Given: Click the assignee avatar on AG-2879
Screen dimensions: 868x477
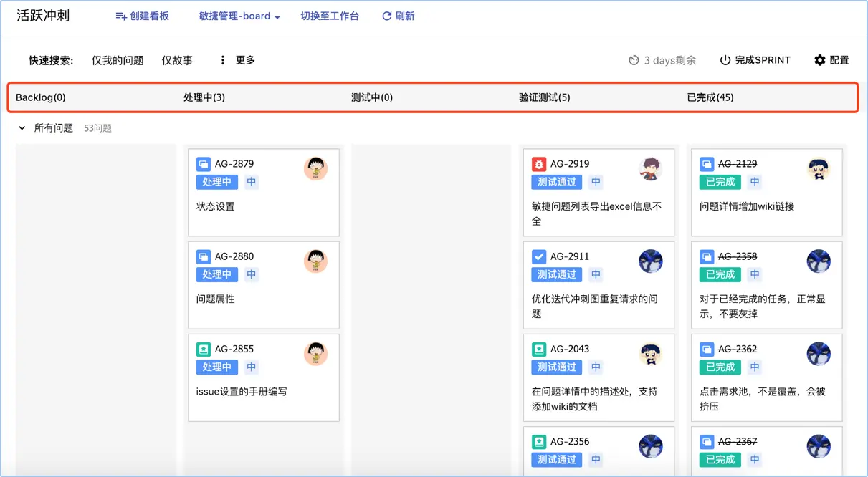Looking at the screenshot, I should click(315, 168).
